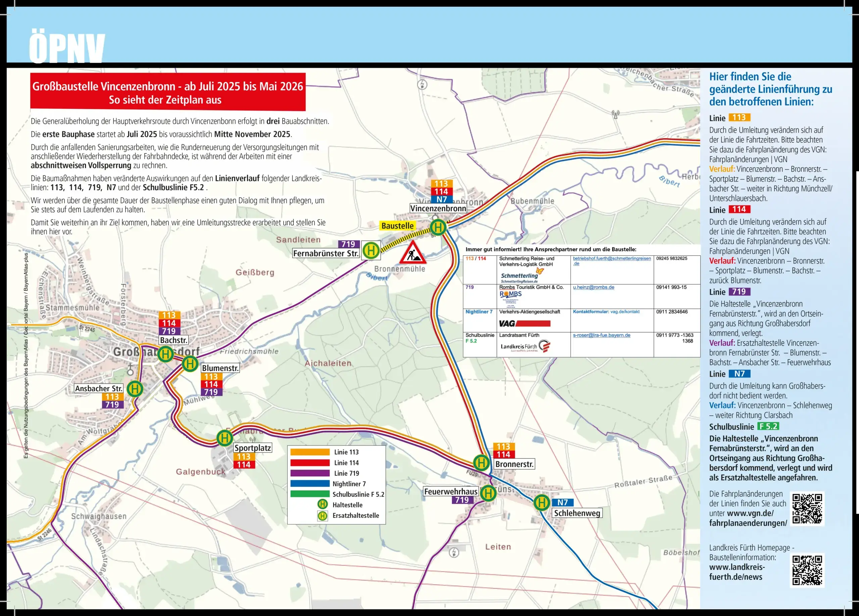Click the Feuerwehrhaus bus stop H icon
Screen dimensions: 859x616
click(x=488, y=493)
